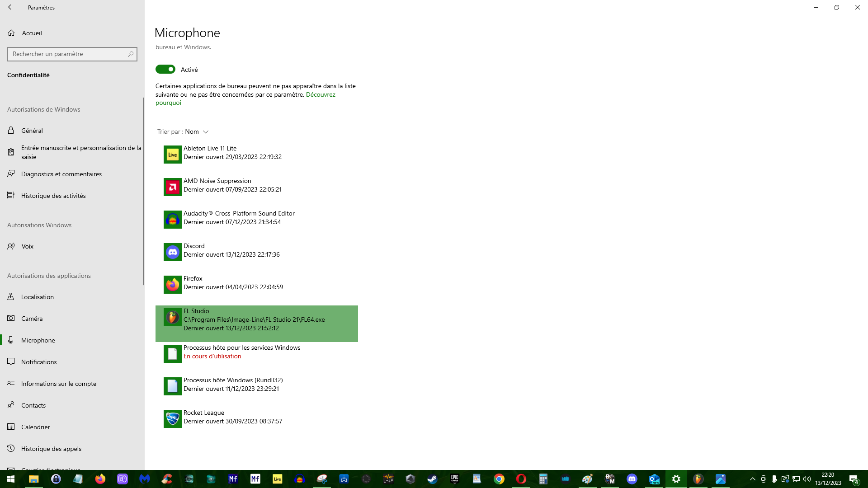Click the FL Studio fruit icon

(172, 318)
